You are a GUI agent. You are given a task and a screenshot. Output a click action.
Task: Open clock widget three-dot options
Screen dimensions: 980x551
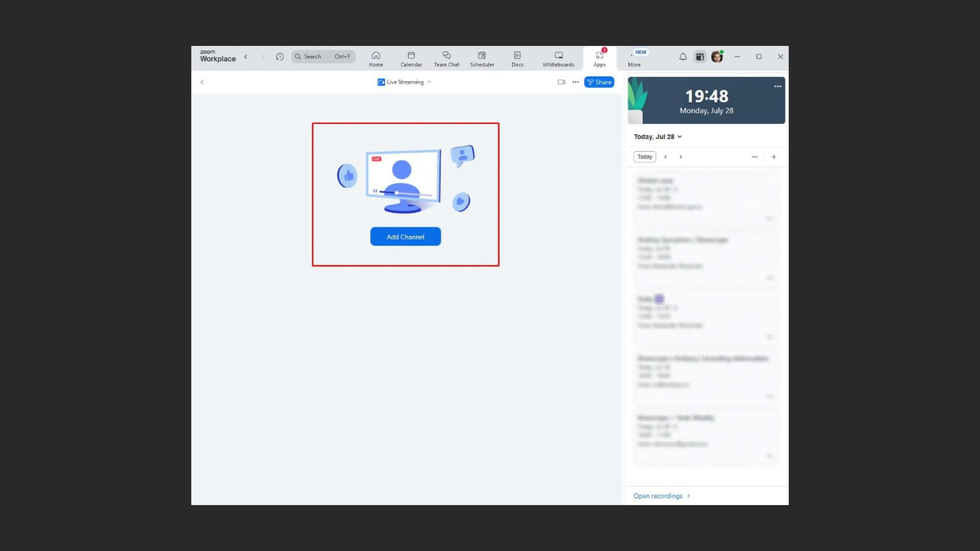777,87
